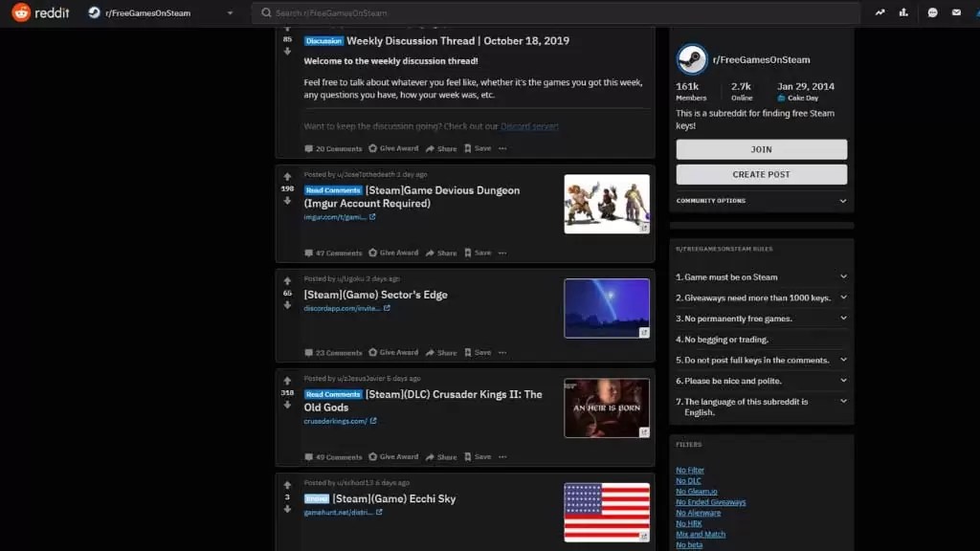The image size is (980, 551).
Task: Downvote the Sector's Edge post
Action: point(287,305)
